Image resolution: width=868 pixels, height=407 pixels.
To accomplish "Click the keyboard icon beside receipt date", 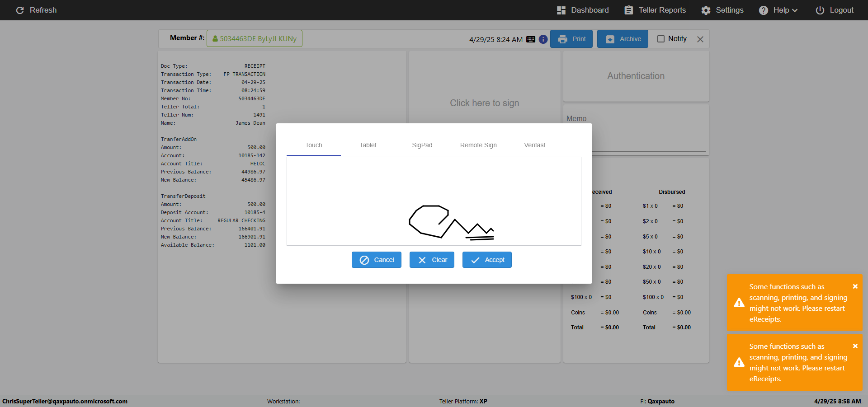I will [x=531, y=39].
